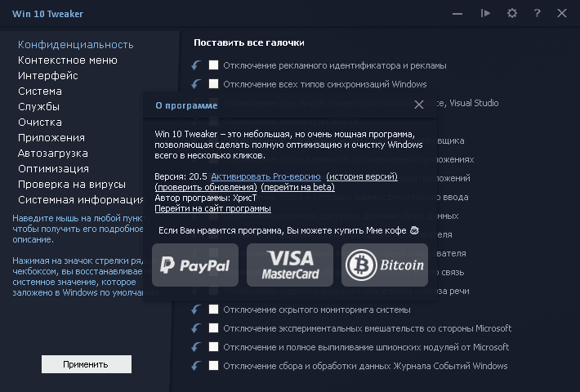The height and width of the screenshot is (392, 580).
Task: Open история версий link
Action: point(362,176)
